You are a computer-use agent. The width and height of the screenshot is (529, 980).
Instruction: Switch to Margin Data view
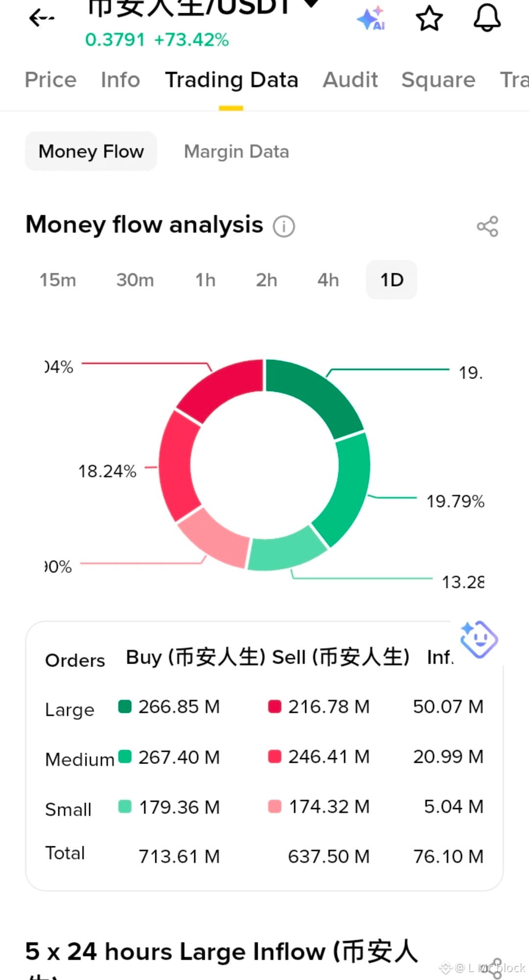[236, 151]
